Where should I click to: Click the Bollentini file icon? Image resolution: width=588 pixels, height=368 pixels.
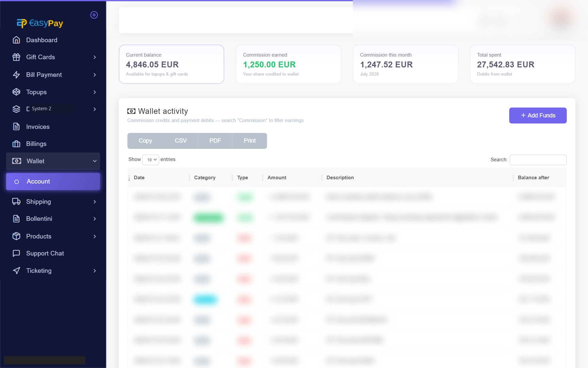[16, 219]
